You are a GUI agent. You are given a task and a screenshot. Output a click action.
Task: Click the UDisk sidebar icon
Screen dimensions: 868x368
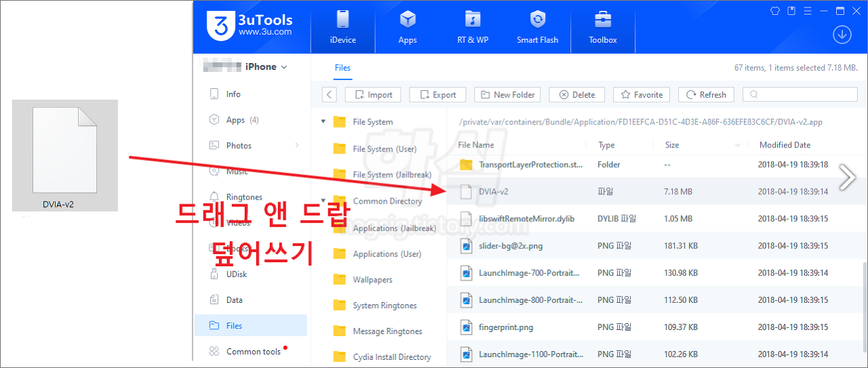214,274
